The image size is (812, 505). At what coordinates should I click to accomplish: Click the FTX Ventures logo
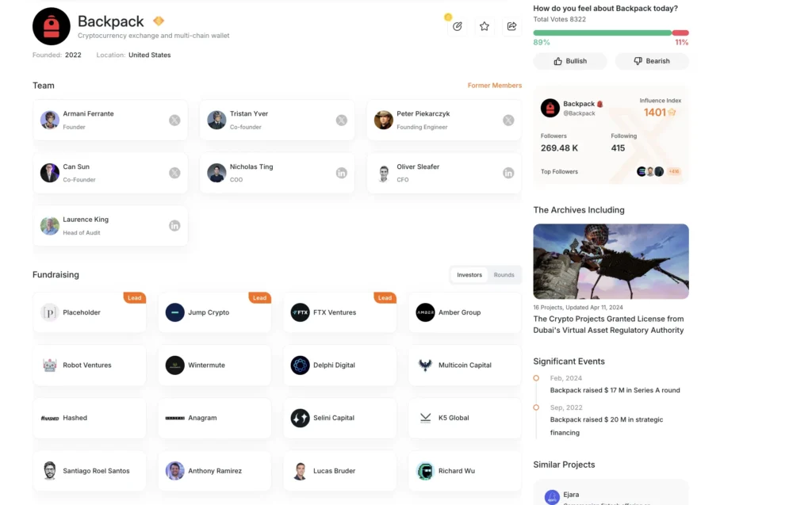click(300, 312)
